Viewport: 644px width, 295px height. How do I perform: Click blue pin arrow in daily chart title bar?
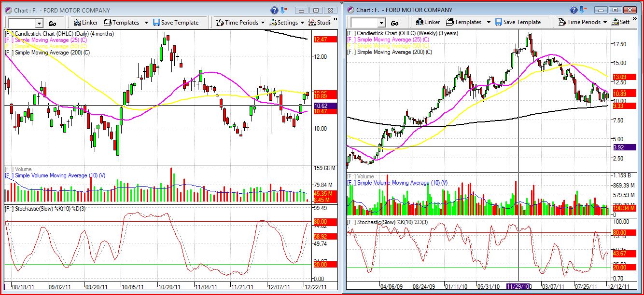click(284, 10)
